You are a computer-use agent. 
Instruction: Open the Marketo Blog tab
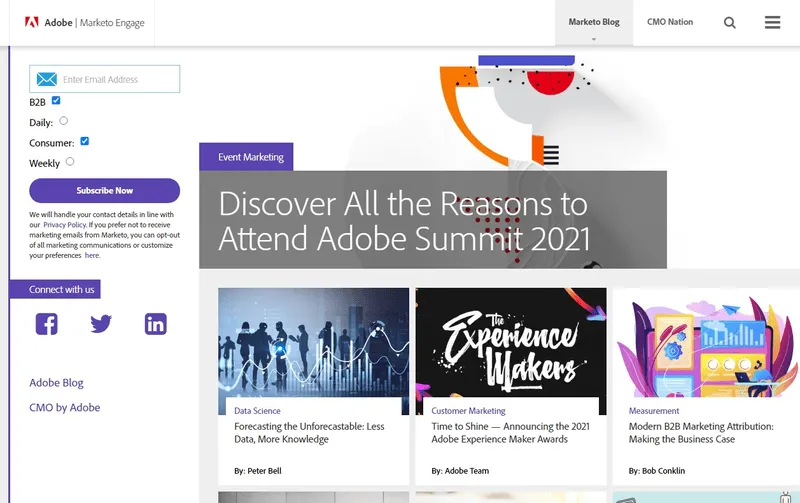[594, 22]
